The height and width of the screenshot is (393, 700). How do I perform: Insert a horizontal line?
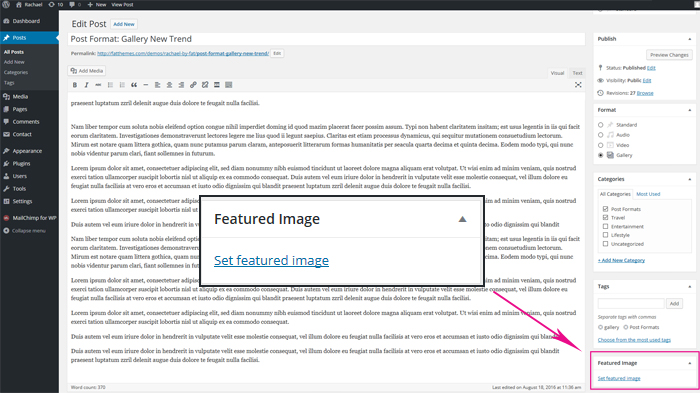146,85
